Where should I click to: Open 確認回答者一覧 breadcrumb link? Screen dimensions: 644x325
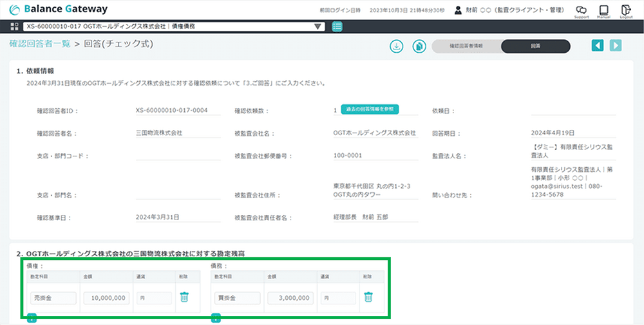(40, 44)
